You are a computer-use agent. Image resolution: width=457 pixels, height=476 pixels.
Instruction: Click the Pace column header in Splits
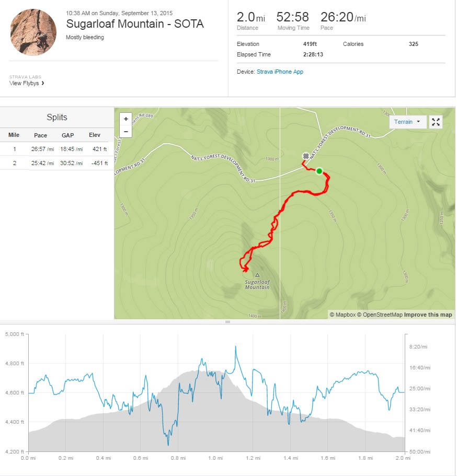[41, 135]
